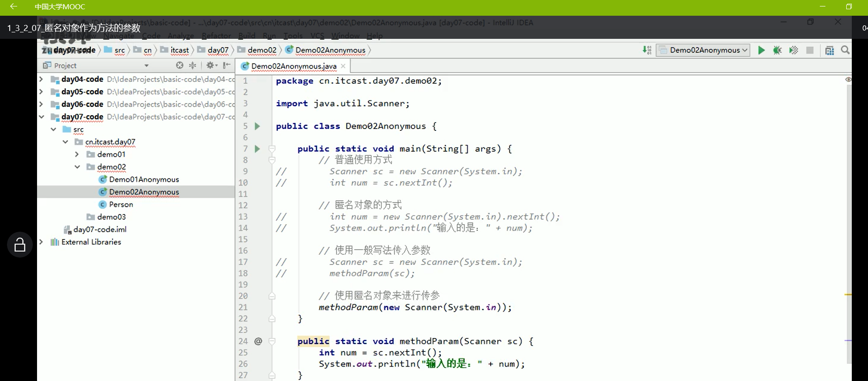This screenshot has width=868, height=381.
Task: Go back with the MOOC back arrow
Action: pos(13,6)
